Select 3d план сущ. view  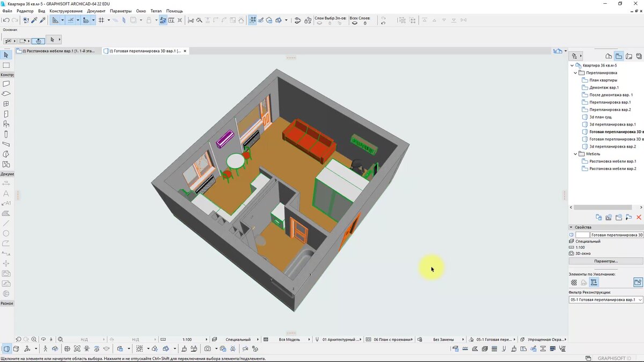pos(600,117)
